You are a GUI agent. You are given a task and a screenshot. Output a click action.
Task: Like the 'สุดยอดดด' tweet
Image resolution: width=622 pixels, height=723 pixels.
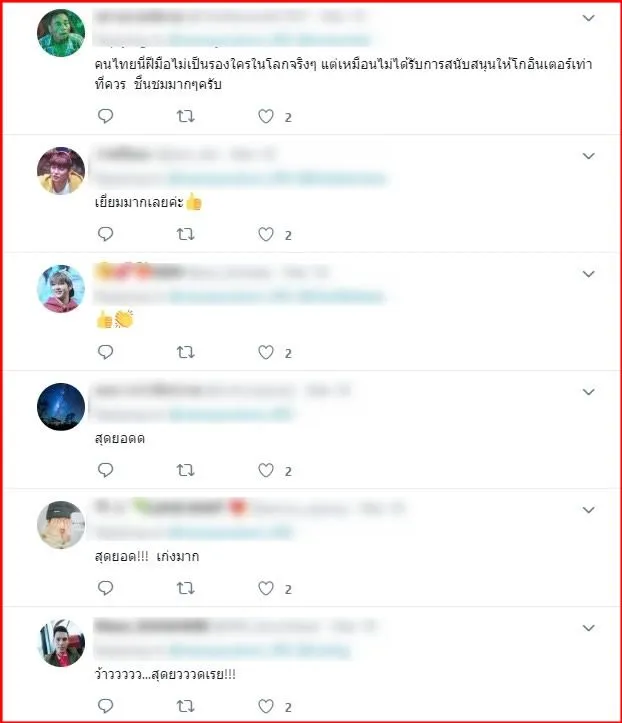click(266, 470)
